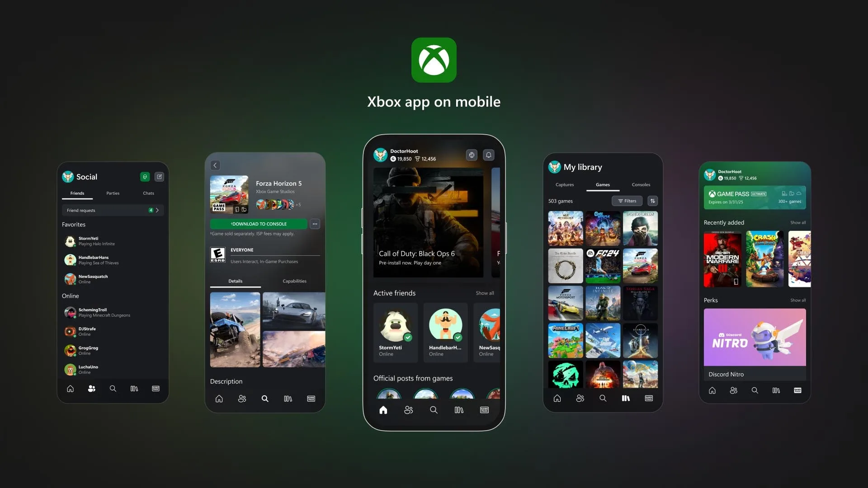This screenshot has width=868, height=488.
Task: Open My Library icon in bottom nav
Action: (x=626, y=398)
